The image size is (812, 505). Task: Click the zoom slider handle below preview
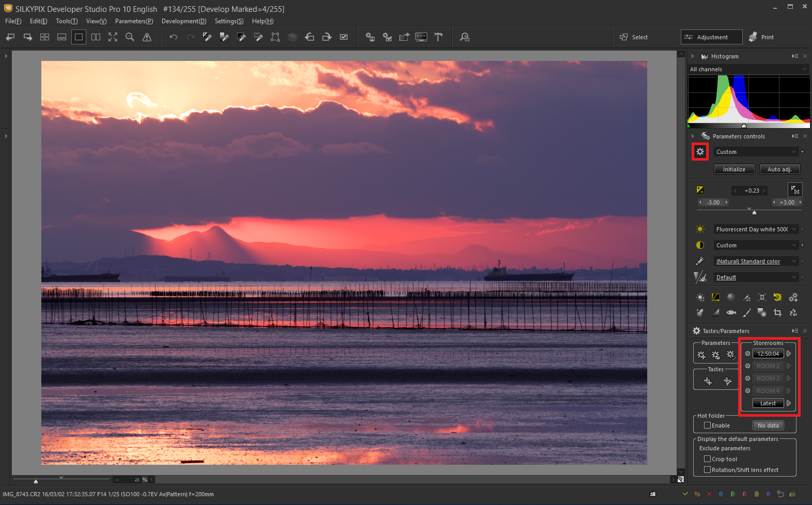coord(36,481)
